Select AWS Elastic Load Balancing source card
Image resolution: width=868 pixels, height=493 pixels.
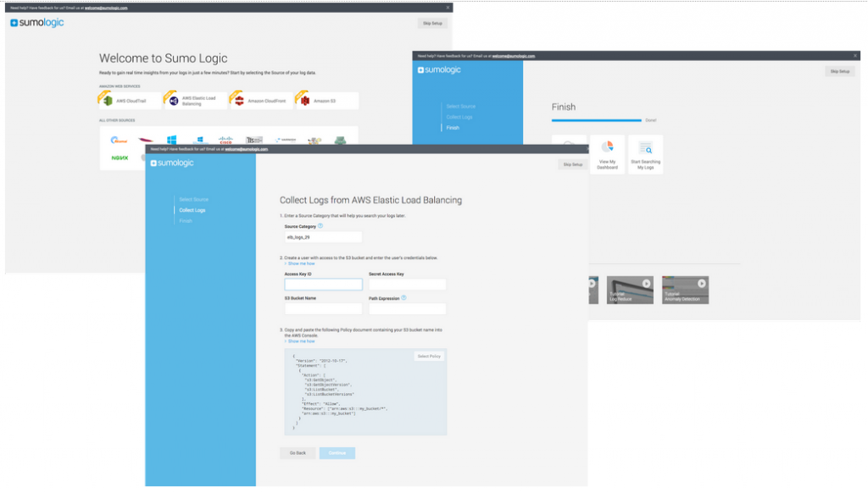tap(196, 101)
